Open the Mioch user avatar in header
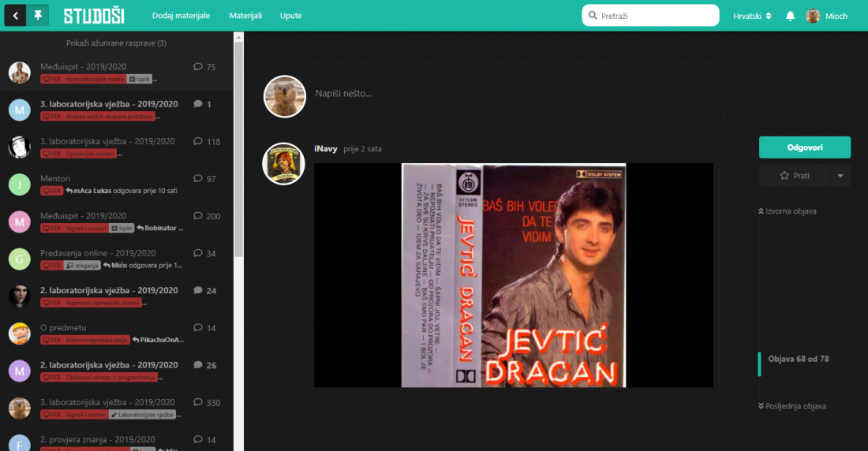 pos(813,16)
